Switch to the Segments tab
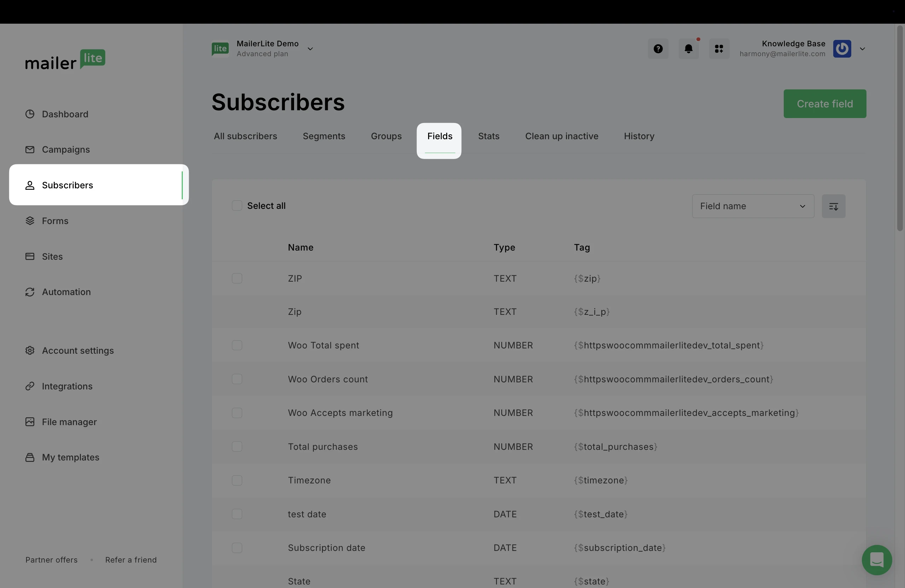The width and height of the screenshot is (905, 588). pyautogui.click(x=323, y=136)
